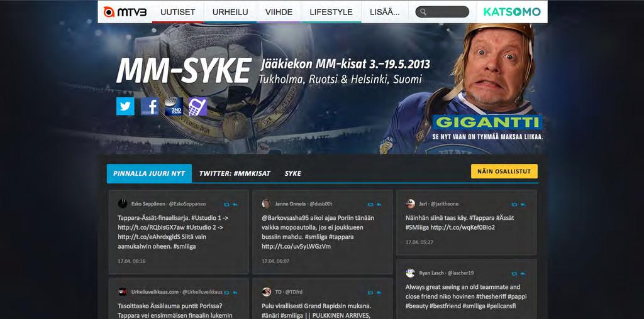The height and width of the screenshot is (319, 644).
Task: Select the Pinnalla juuri nyt tab
Action: (149, 173)
